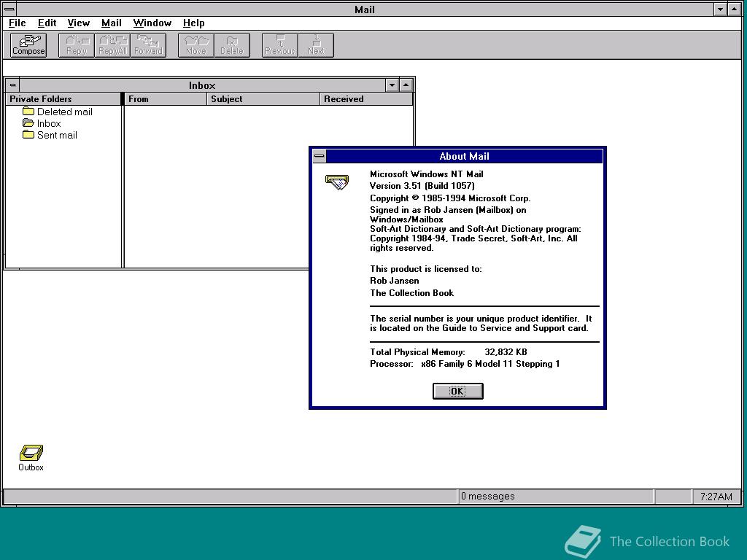Open the Window menu

[x=152, y=23]
